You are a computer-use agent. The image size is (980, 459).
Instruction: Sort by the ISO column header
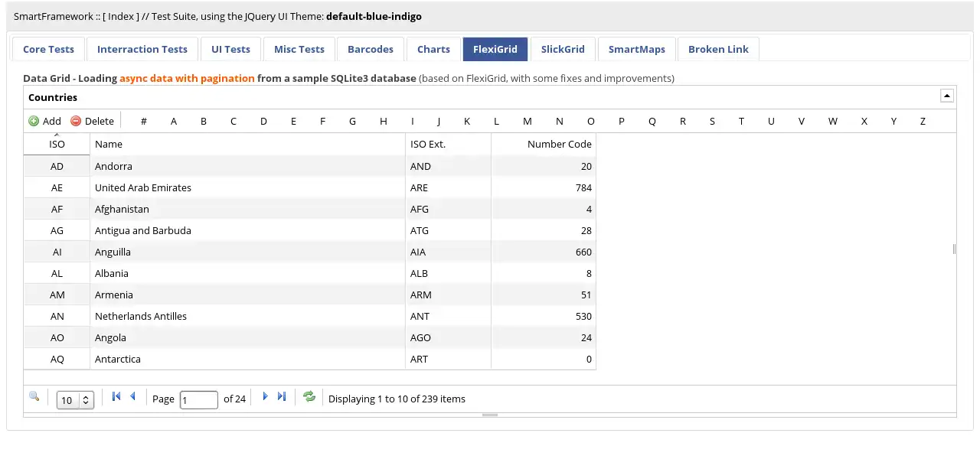[57, 144]
